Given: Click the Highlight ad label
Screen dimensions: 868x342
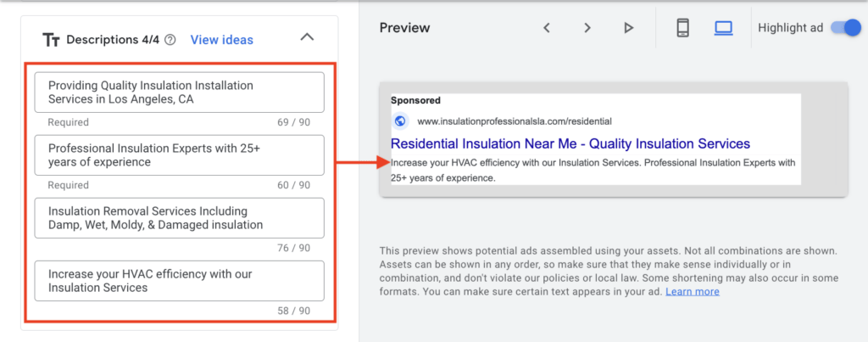Looking at the screenshot, I should (791, 28).
